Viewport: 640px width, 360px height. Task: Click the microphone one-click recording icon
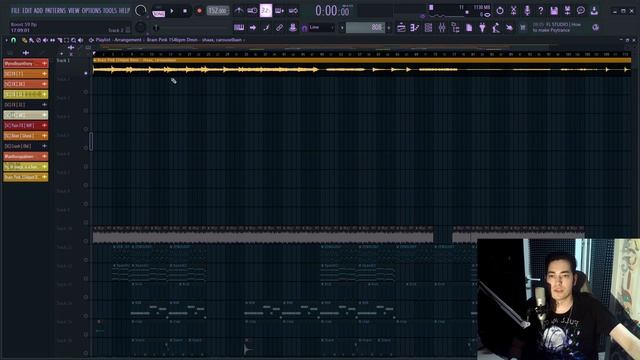[527, 11]
